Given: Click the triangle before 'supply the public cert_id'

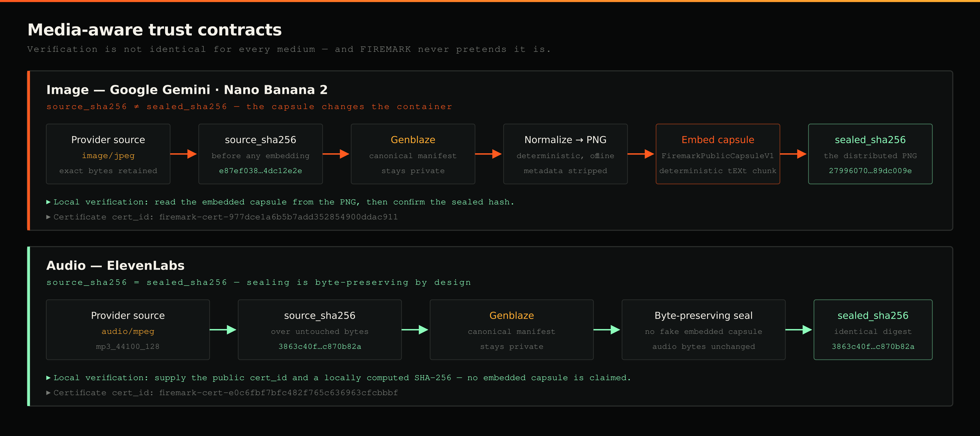Looking at the screenshot, I should click(x=48, y=378).
